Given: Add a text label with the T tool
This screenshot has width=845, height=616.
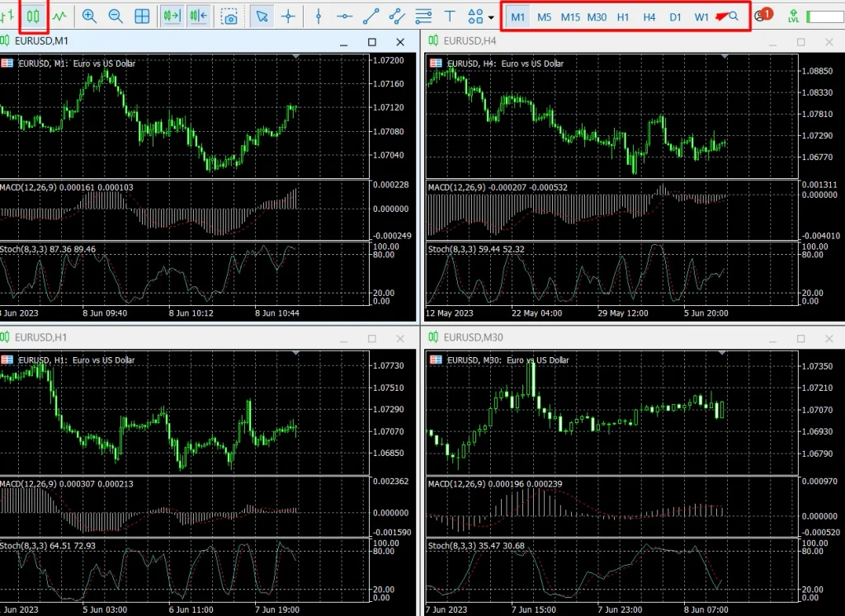Looking at the screenshot, I should (450, 16).
